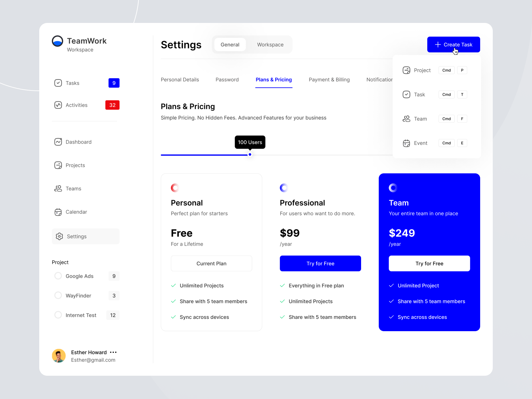
Task: Select the Settings gear icon
Action: (x=59, y=236)
